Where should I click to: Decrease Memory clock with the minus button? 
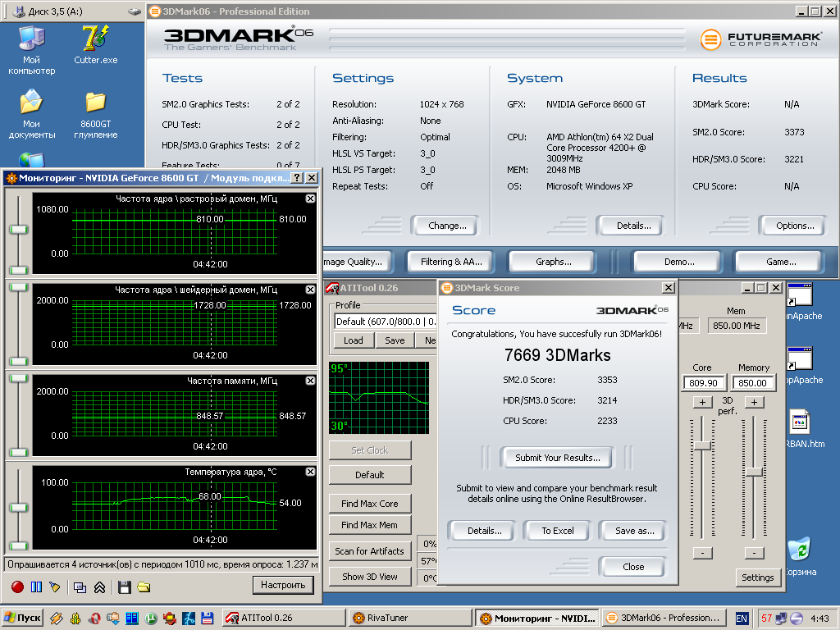coord(754,553)
